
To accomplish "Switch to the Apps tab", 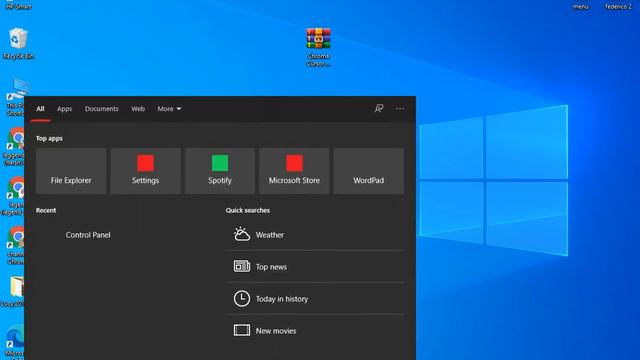I will coord(64,109).
